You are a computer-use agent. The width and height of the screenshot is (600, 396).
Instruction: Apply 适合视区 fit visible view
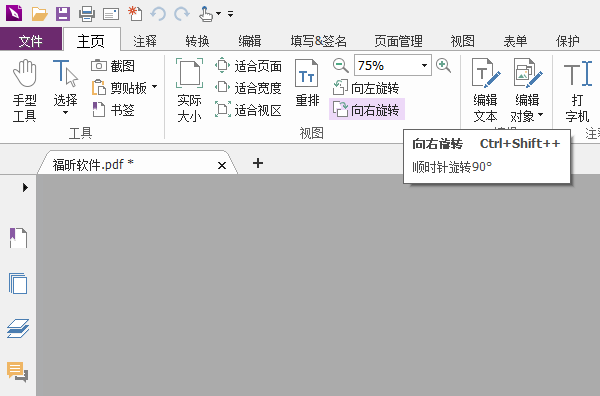pyautogui.click(x=248, y=110)
